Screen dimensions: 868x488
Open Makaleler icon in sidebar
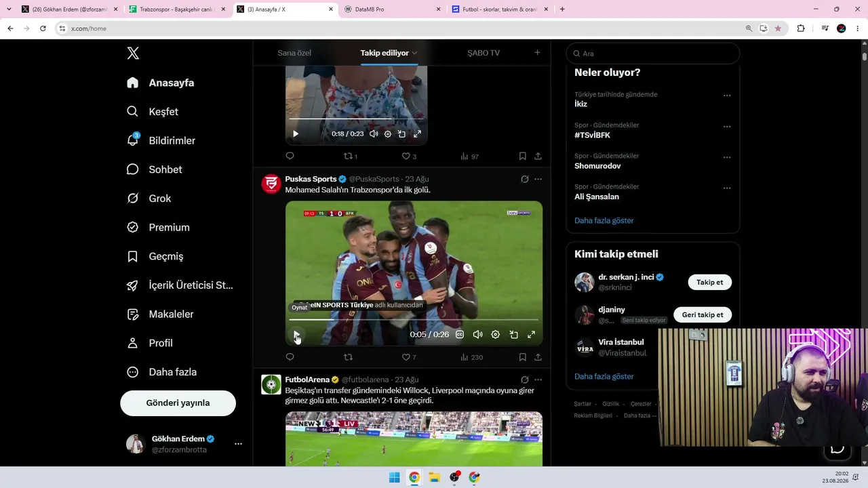tap(133, 314)
